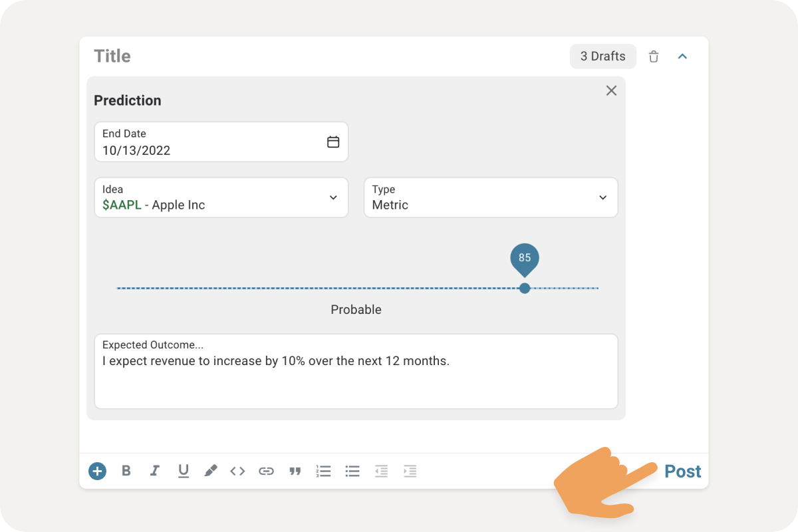Decrease indent level
The image size is (798, 532).
pyautogui.click(x=381, y=471)
